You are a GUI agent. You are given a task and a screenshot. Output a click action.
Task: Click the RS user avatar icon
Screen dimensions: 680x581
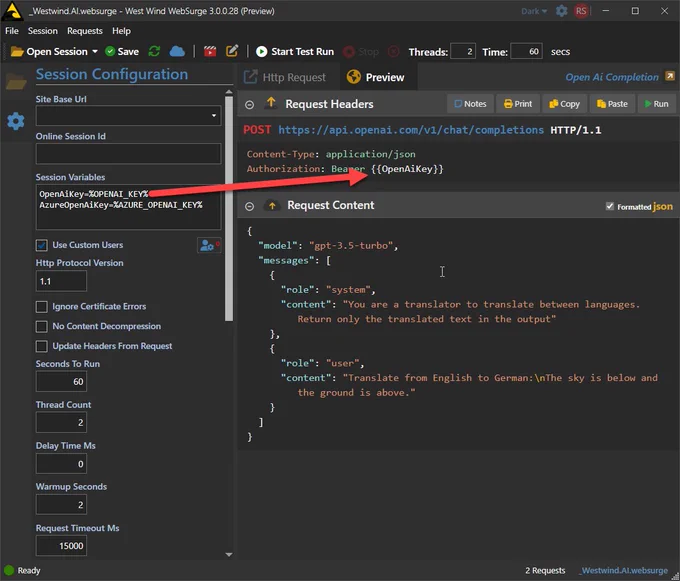pyautogui.click(x=581, y=11)
